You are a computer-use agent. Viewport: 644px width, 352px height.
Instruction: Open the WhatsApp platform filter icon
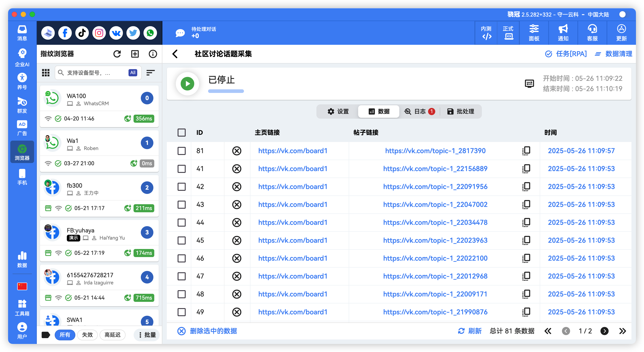[x=150, y=33]
